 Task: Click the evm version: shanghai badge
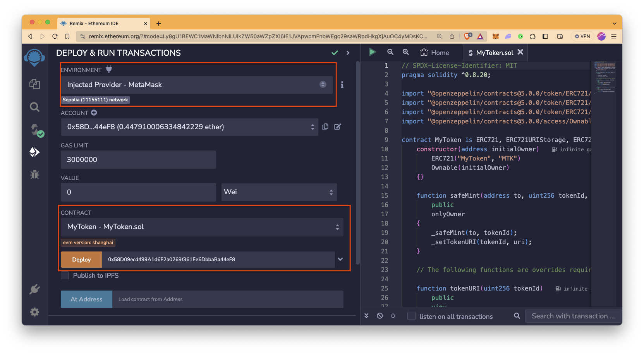(x=88, y=243)
